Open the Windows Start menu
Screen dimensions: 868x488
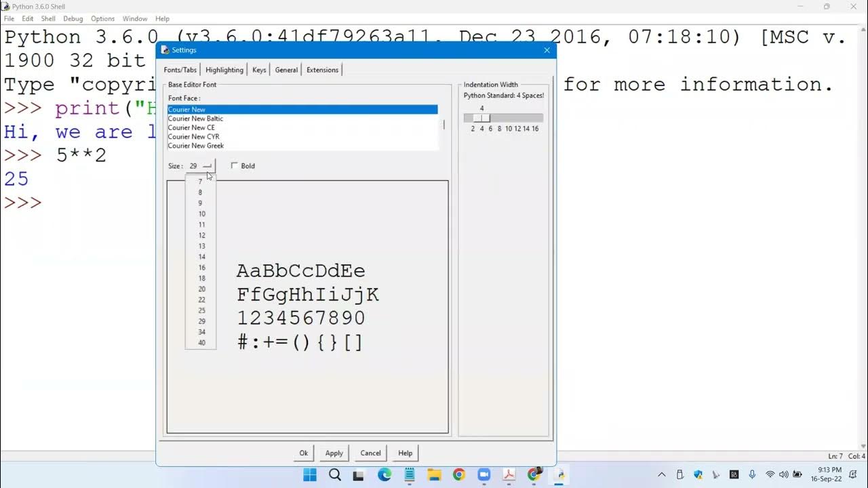(309, 474)
